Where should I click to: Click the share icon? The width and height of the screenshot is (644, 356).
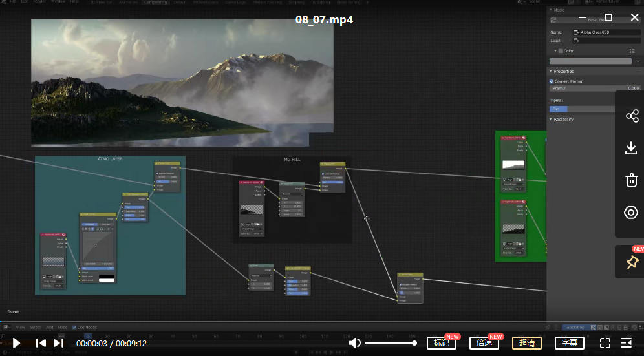tap(632, 116)
